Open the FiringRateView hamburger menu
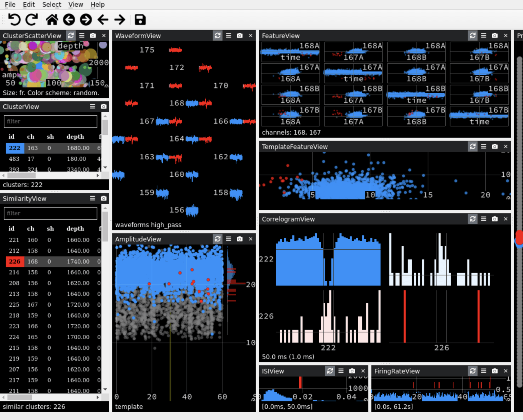This screenshot has height=420, width=523. pos(484,371)
